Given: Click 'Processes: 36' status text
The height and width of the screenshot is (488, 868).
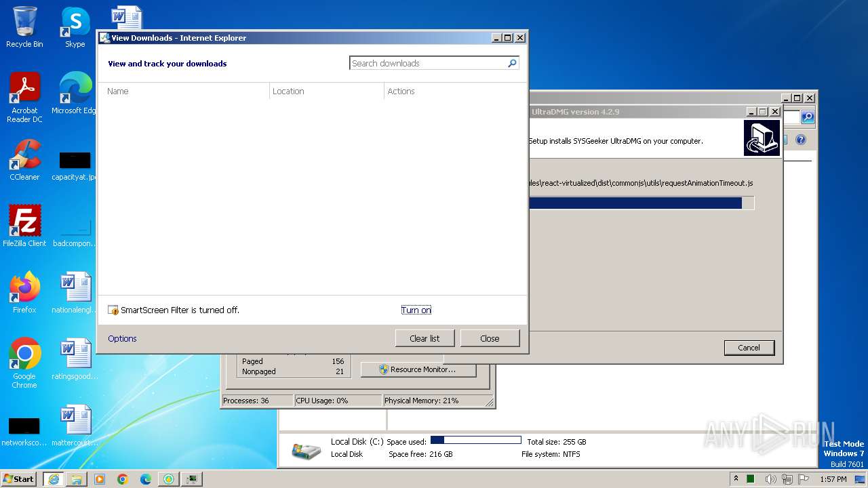Looking at the screenshot, I should click(245, 401).
